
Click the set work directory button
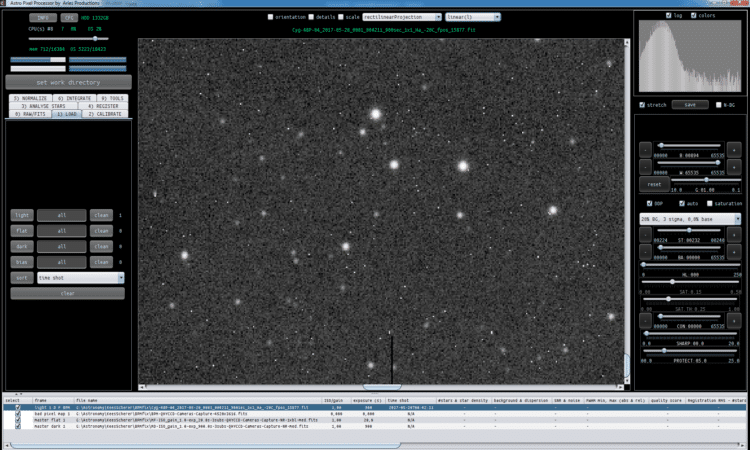[x=68, y=82]
